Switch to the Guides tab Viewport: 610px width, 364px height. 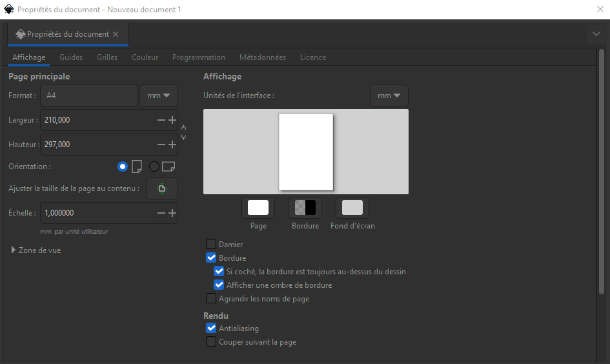(71, 57)
